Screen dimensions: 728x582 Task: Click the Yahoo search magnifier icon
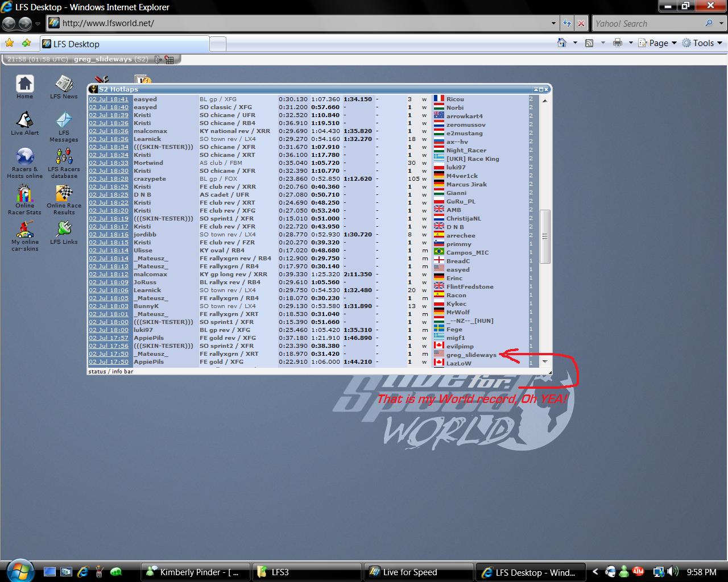tap(709, 23)
